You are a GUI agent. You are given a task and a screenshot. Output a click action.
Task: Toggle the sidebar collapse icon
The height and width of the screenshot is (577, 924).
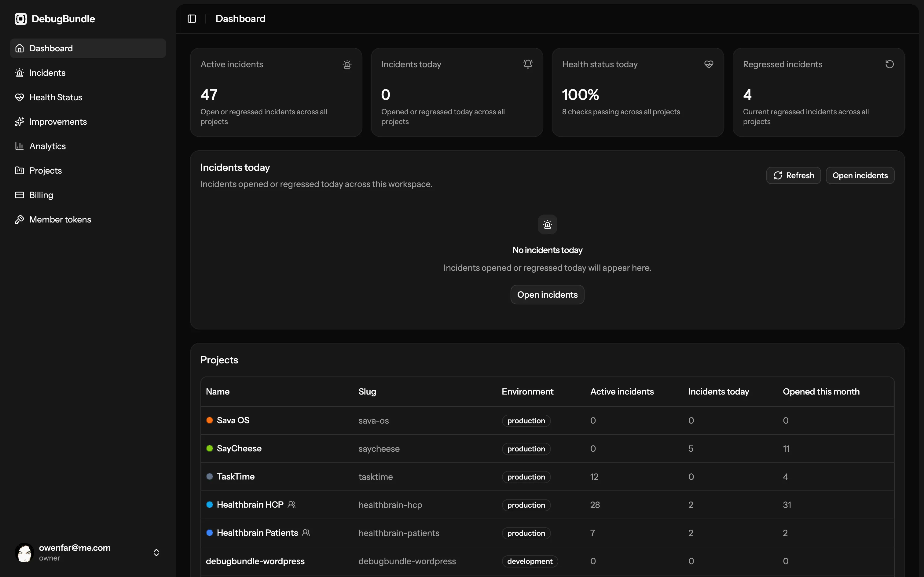192,19
